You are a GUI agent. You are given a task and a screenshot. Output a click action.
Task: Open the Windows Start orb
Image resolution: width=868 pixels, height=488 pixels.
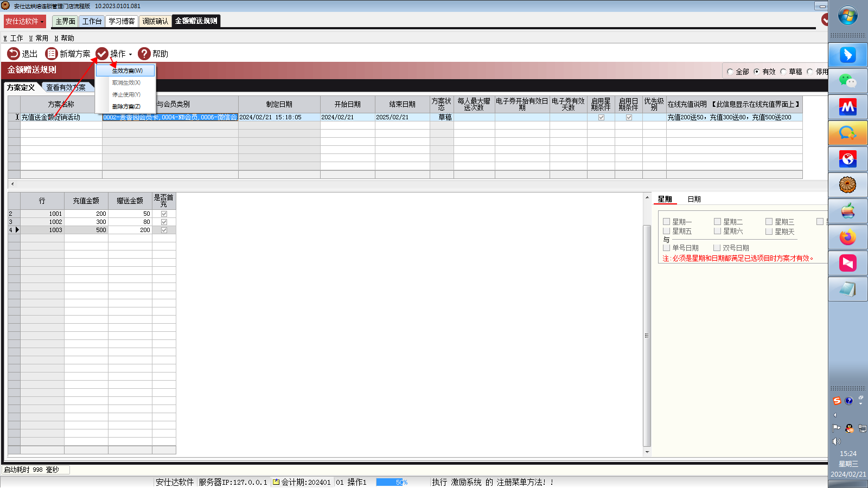tap(848, 15)
